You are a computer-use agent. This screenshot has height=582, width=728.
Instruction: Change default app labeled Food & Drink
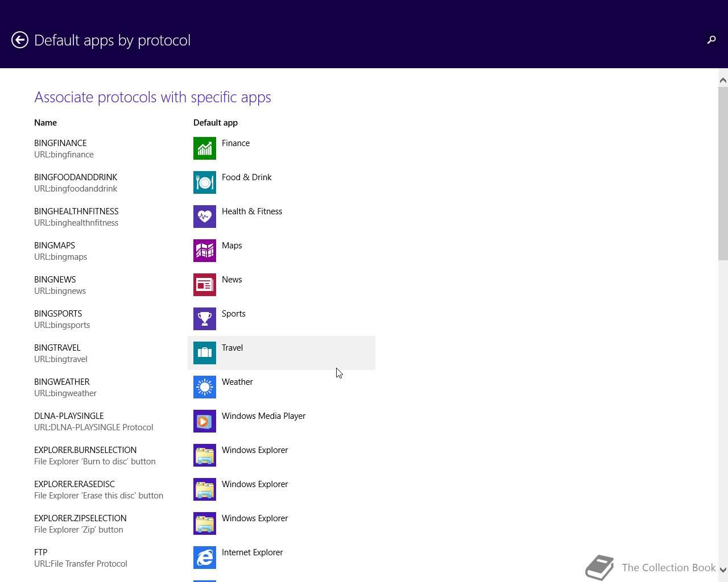(246, 177)
